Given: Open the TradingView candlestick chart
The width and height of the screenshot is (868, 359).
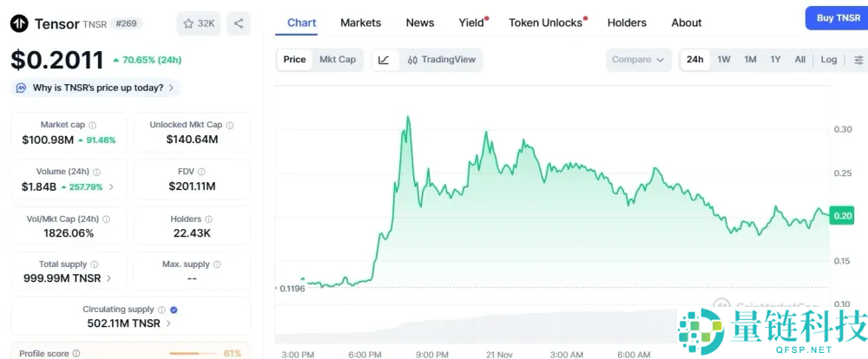Looking at the screenshot, I should [441, 60].
